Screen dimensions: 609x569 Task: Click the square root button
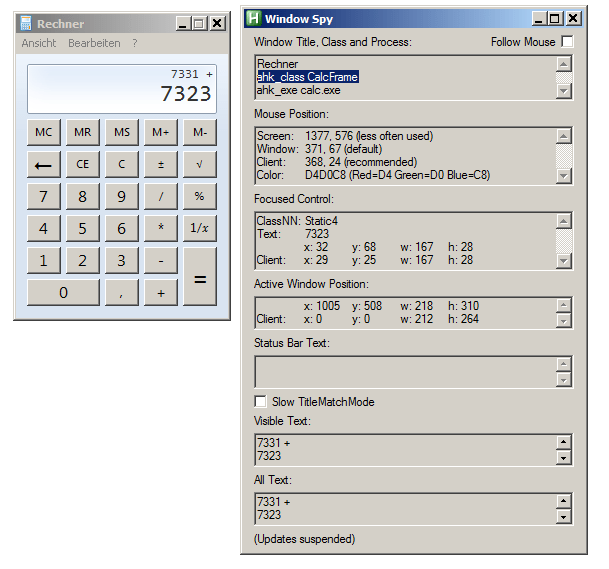(200, 164)
